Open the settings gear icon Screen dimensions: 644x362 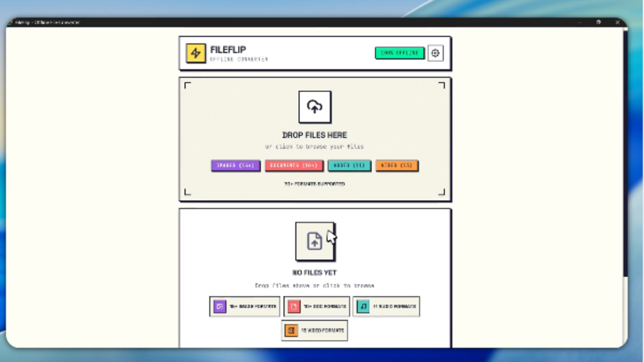tap(436, 53)
